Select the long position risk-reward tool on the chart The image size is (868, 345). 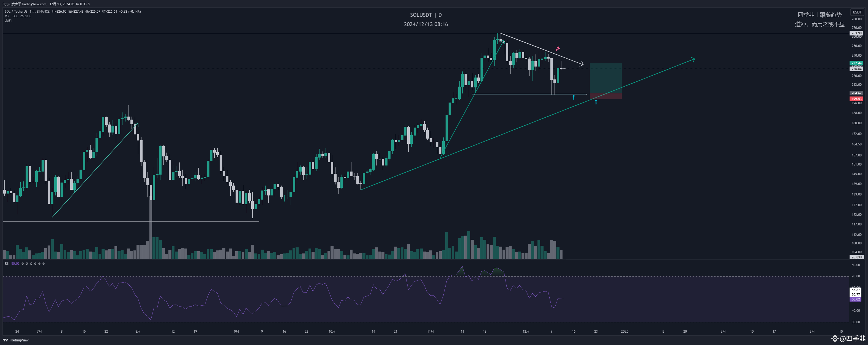605,79
